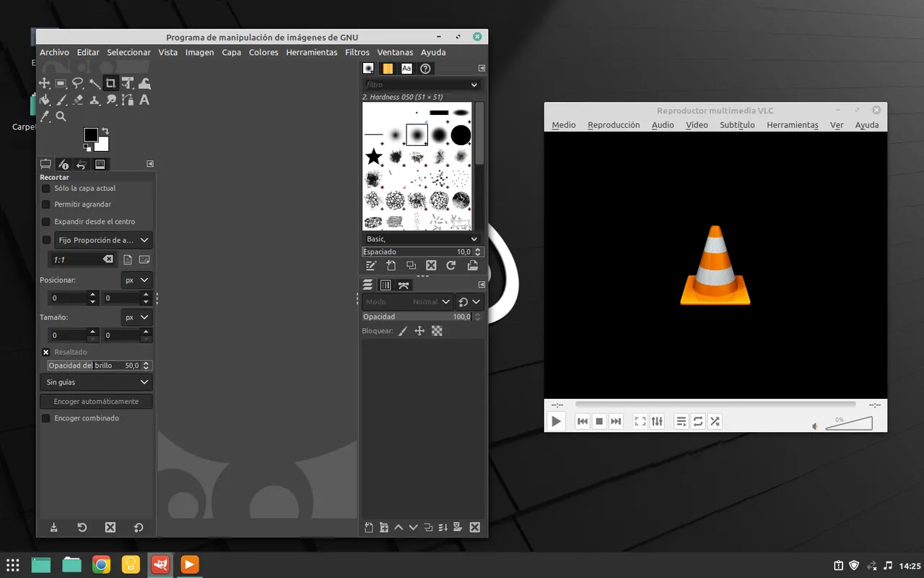Open the Archivo menu in GIMP
This screenshot has height=578, width=924.
54,52
